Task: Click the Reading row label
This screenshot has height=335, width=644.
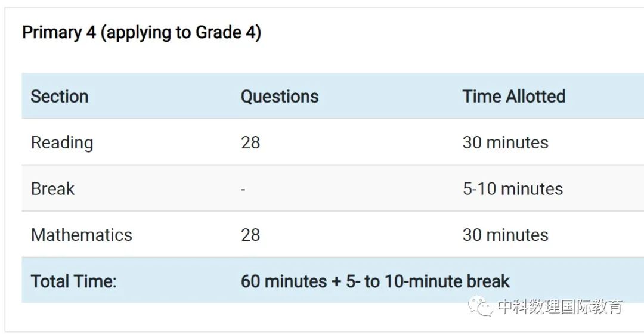Action: click(x=62, y=143)
